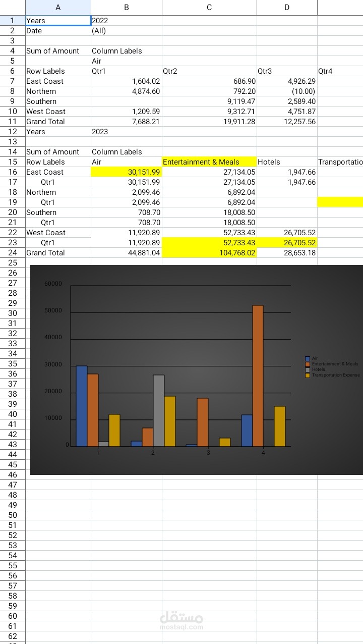Click the grand total cell 12,257.56
The height and width of the screenshot is (644, 363).
coord(287,122)
